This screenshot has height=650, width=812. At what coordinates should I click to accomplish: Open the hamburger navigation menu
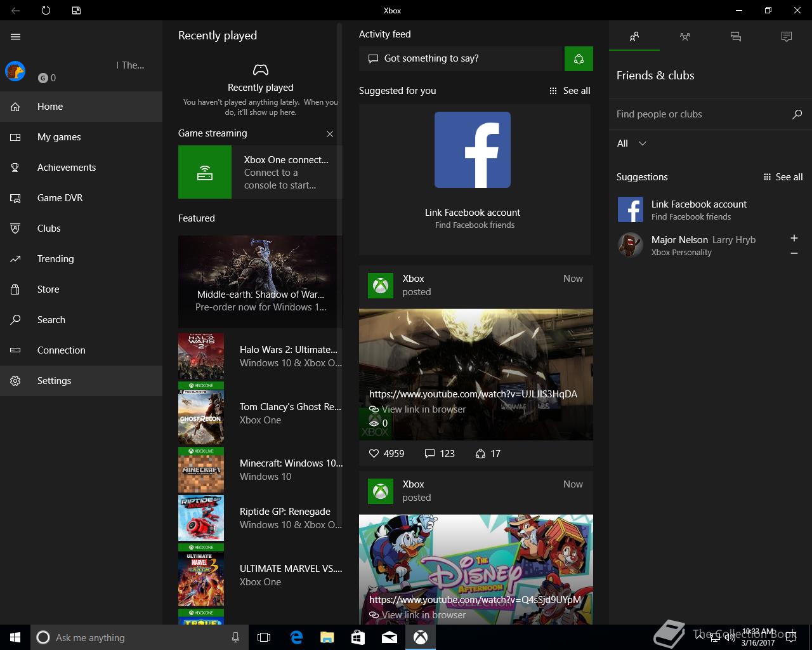pos(16,37)
